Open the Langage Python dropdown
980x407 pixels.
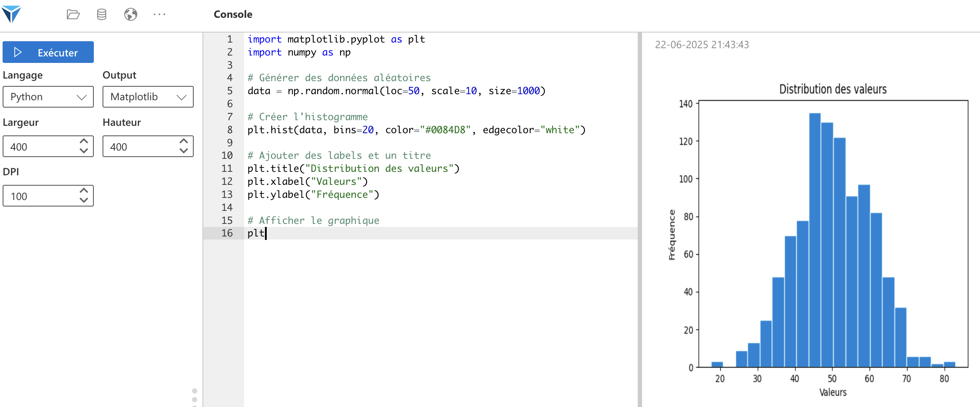pyautogui.click(x=48, y=97)
